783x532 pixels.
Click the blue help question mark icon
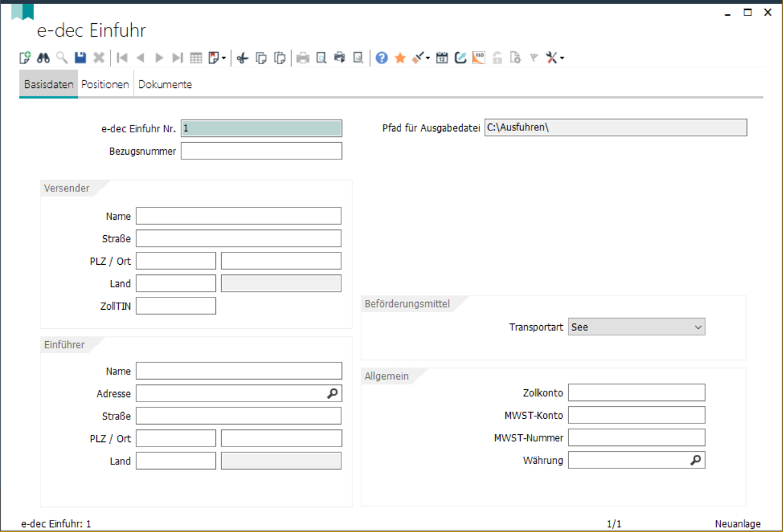[381, 58]
